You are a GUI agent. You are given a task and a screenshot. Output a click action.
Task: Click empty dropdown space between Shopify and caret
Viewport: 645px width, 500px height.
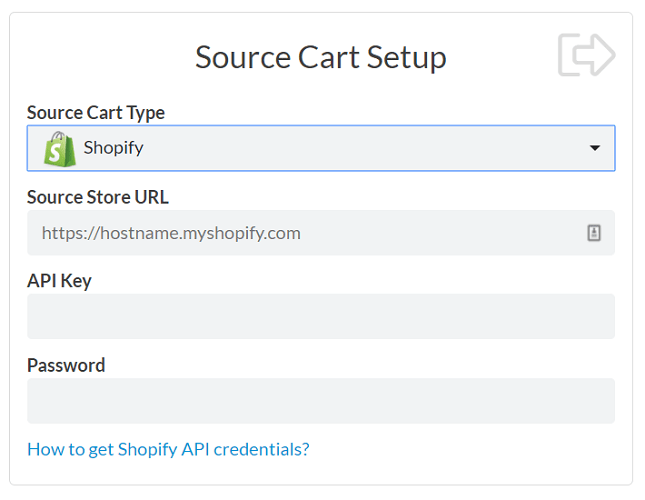tap(360, 148)
